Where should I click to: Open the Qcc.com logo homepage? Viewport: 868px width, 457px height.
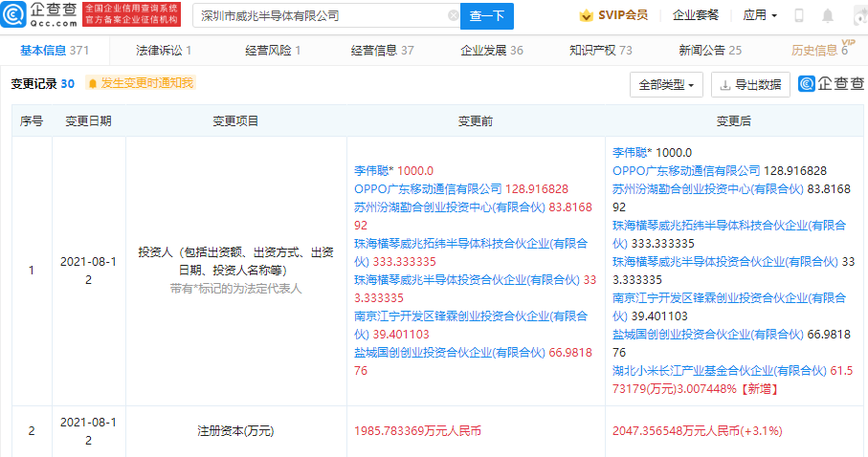click(38, 15)
